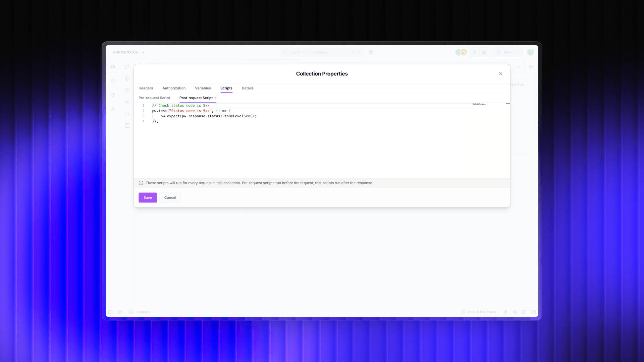
Task: Open the Environments layers icon
Action: pos(127,78)
